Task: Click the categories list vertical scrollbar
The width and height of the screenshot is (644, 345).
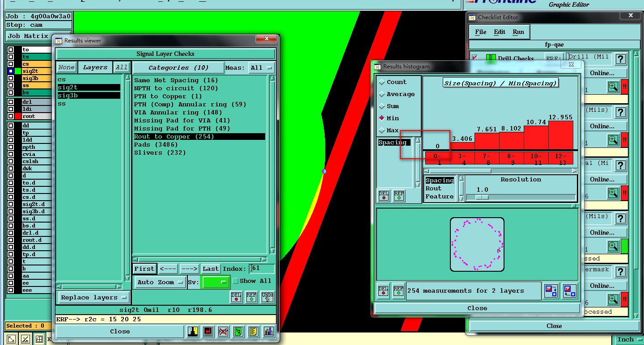Action: (x=271, y=165)
